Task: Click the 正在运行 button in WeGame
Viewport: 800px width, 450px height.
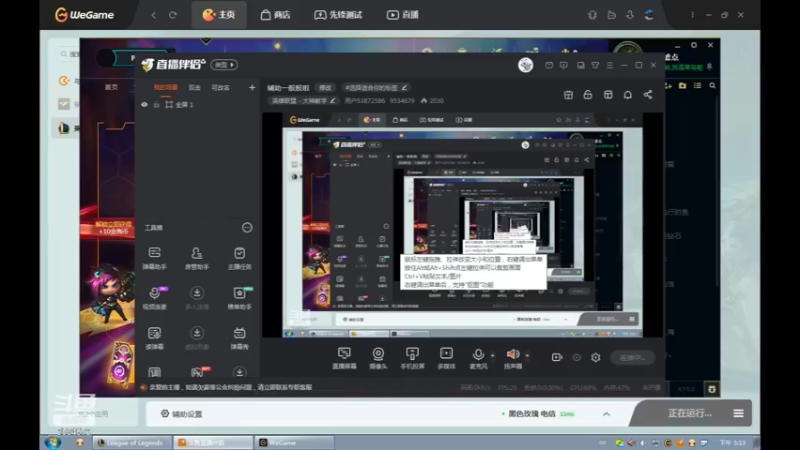Action: point(689,413)
